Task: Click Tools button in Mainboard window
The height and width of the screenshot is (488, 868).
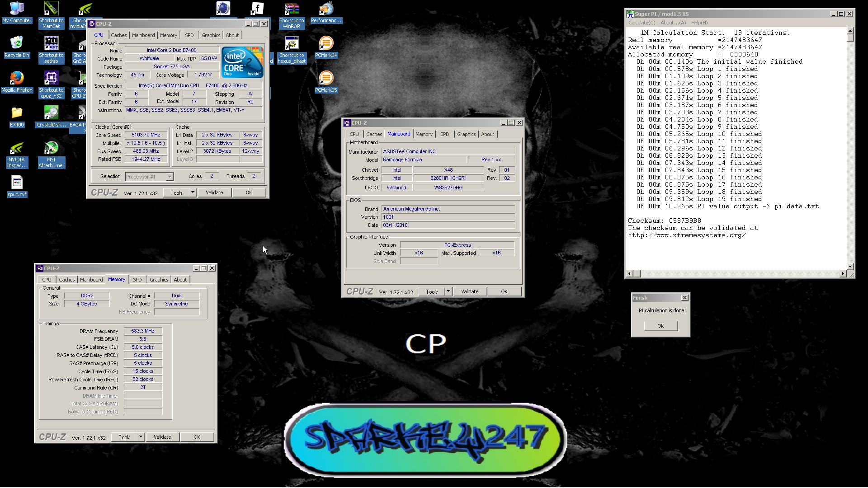Action: [x=432, y=291]
